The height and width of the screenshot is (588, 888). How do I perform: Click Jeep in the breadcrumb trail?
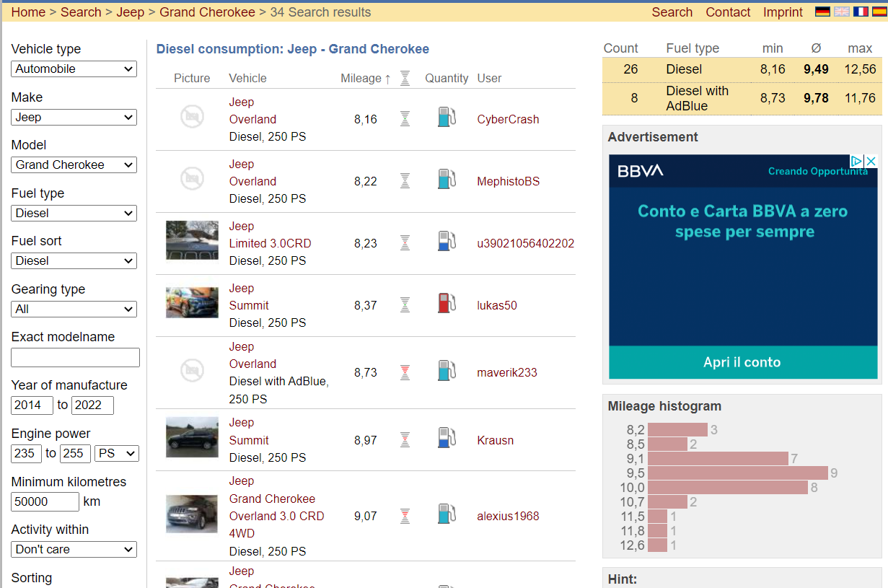click(x=131, y=12)
